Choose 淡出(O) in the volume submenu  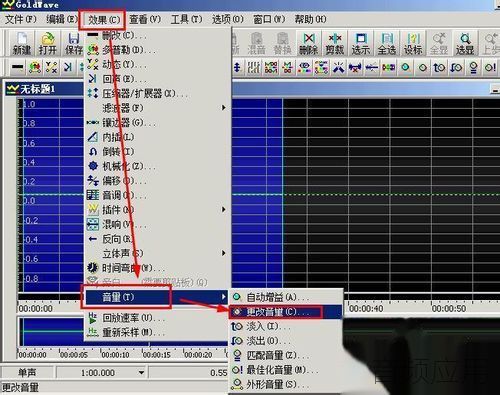286,341
